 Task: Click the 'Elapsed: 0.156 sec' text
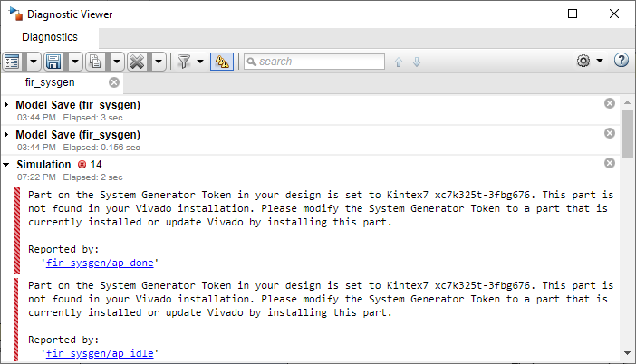101,148
